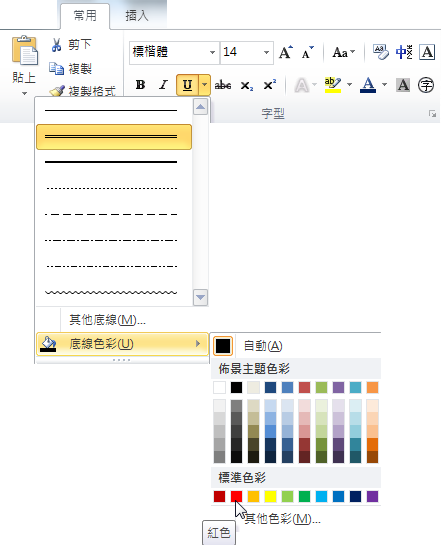Open 其他色彩(M)... more colors
Viewport: 441px width, 545px height.
296,519
